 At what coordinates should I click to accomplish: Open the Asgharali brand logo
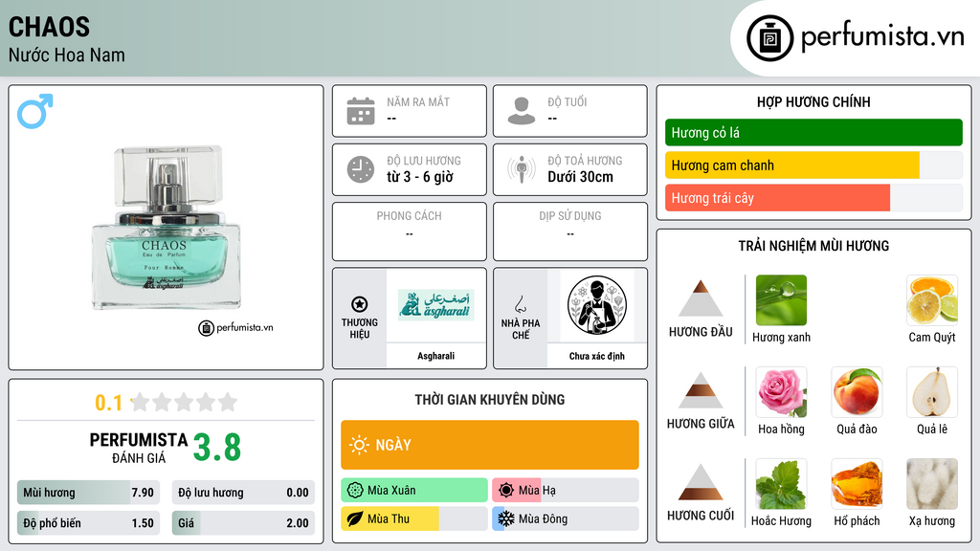click(436, 305)
